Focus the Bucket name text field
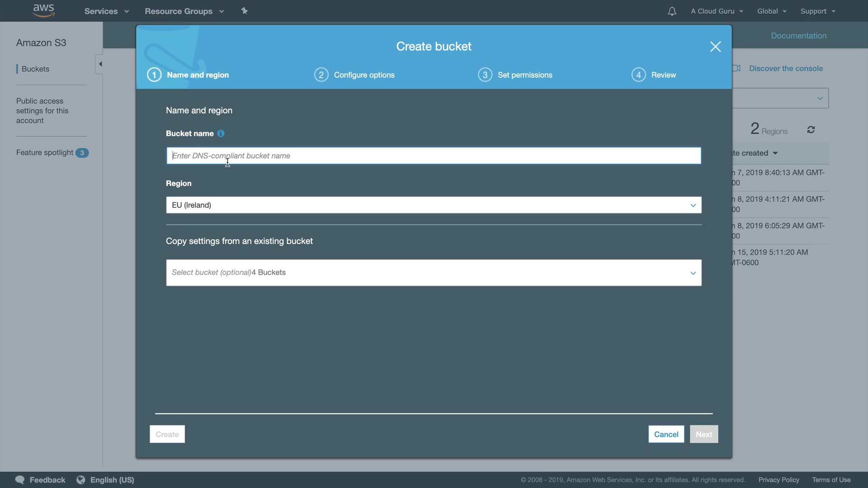Screen dimensions: 868x488 point(433,156)
